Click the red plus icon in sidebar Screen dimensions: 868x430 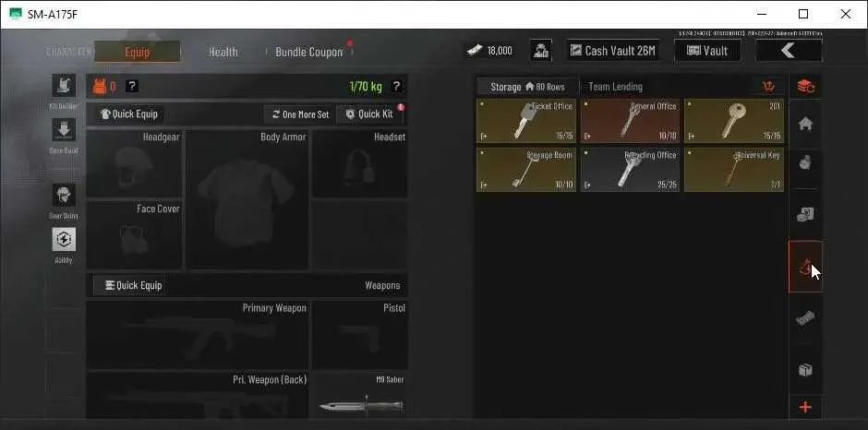pyautogui.click(x=805, y=407)
